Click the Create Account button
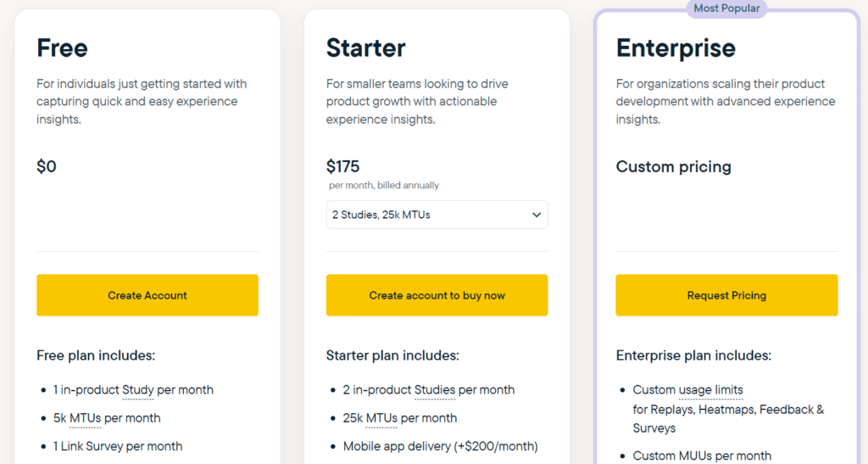 147,295
